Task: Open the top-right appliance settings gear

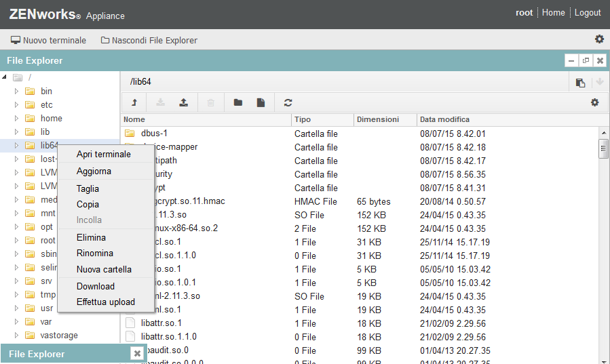Action: (599, 39)
